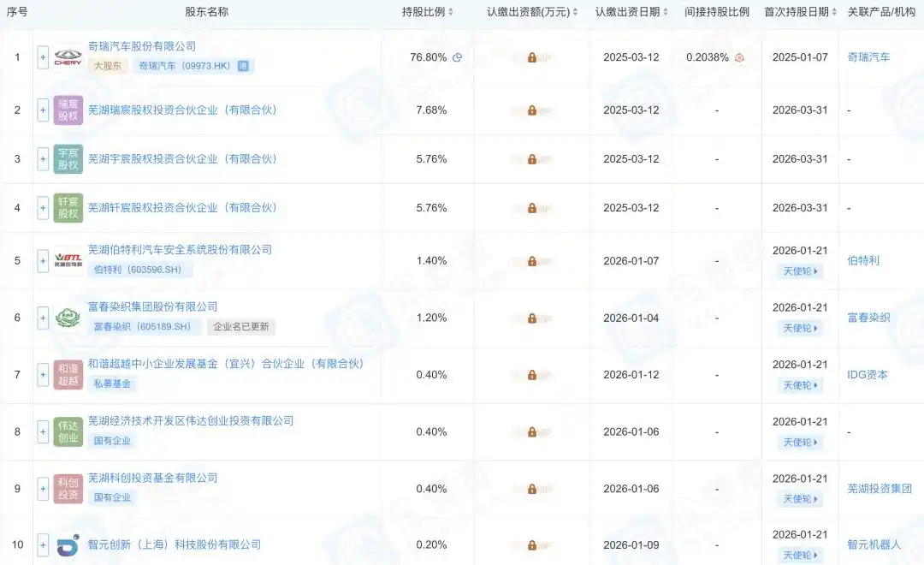Open 芜湖瑞宸股权投资合伙企业 link
This screenshot has height=565, width=924.
point(183,110)
